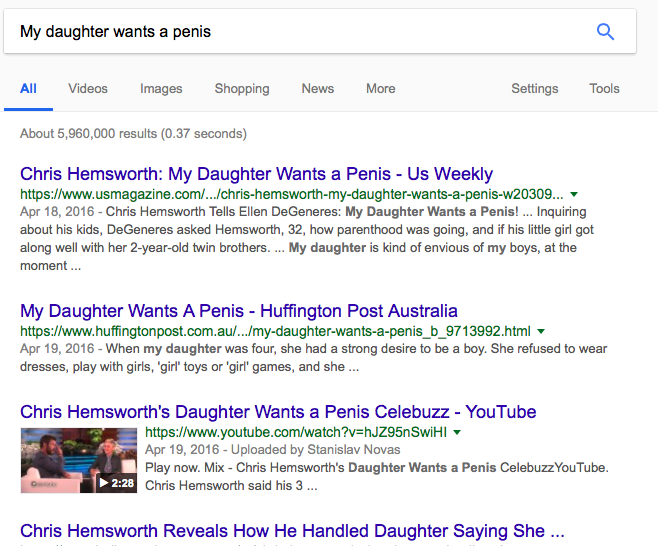
Task: Select the All results tab
Action: point(28,89)
